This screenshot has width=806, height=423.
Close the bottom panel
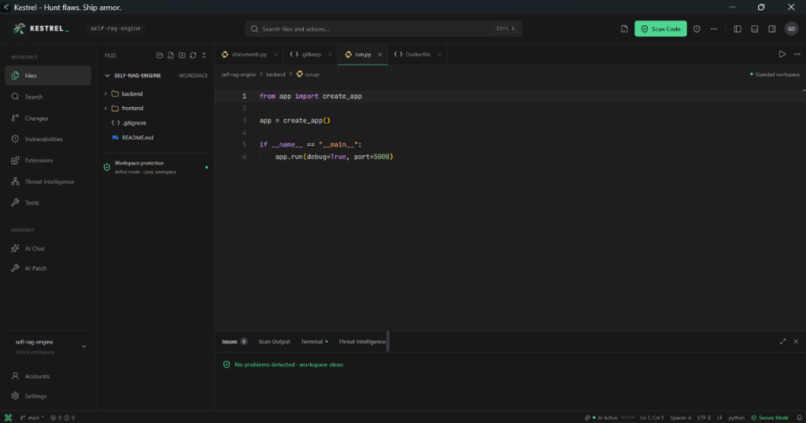click(x=796, y=341)
